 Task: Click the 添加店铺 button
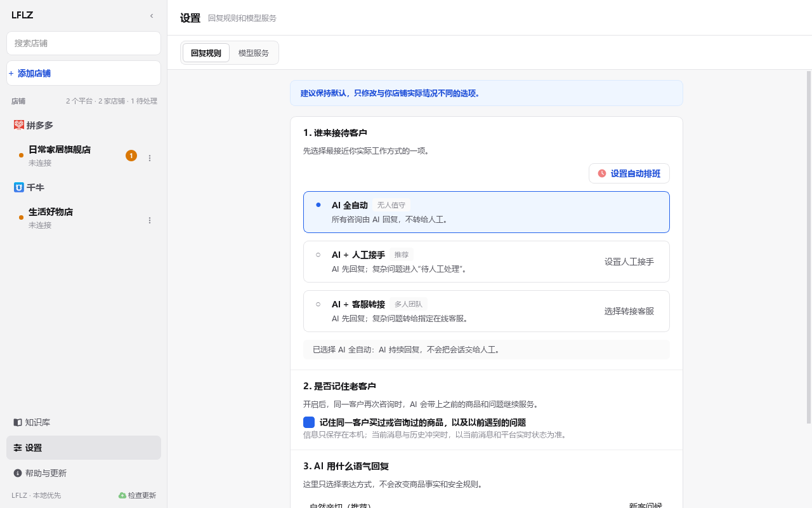[84, 73]
